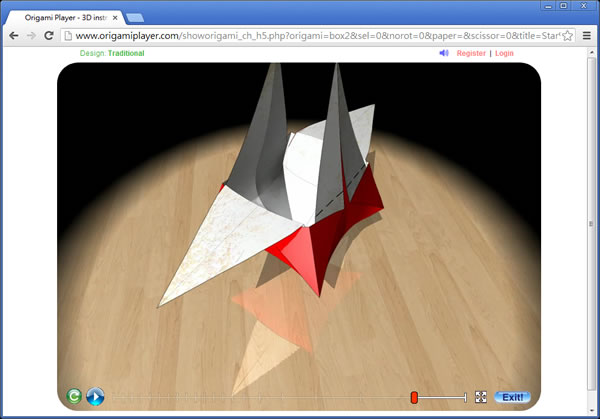The width and height of the screenshot is (600, 419).
Task: Select the Origami Player tab
Action: [66, 18]
